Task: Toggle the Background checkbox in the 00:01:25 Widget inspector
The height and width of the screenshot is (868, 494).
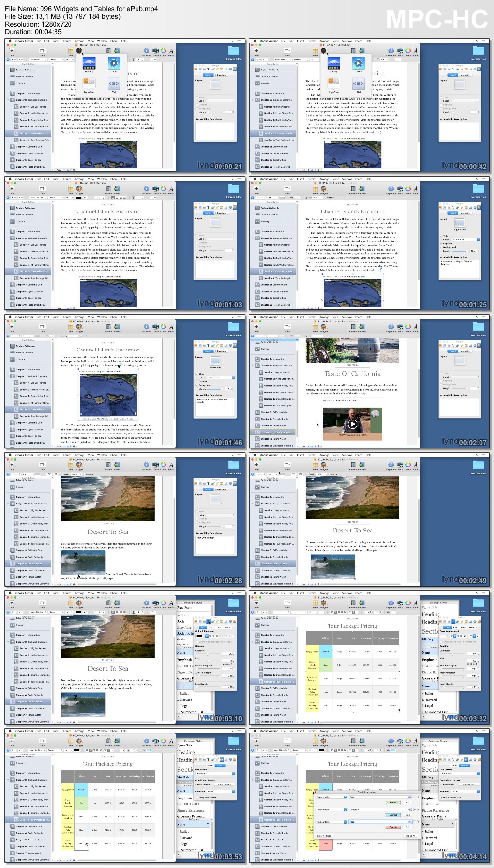Action: [441, 247]
